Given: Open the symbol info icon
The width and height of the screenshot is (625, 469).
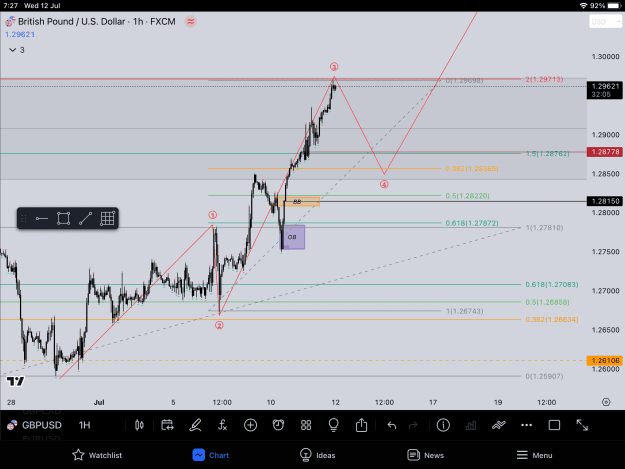Looking at the screenshot, I should [x=443, y=425].
